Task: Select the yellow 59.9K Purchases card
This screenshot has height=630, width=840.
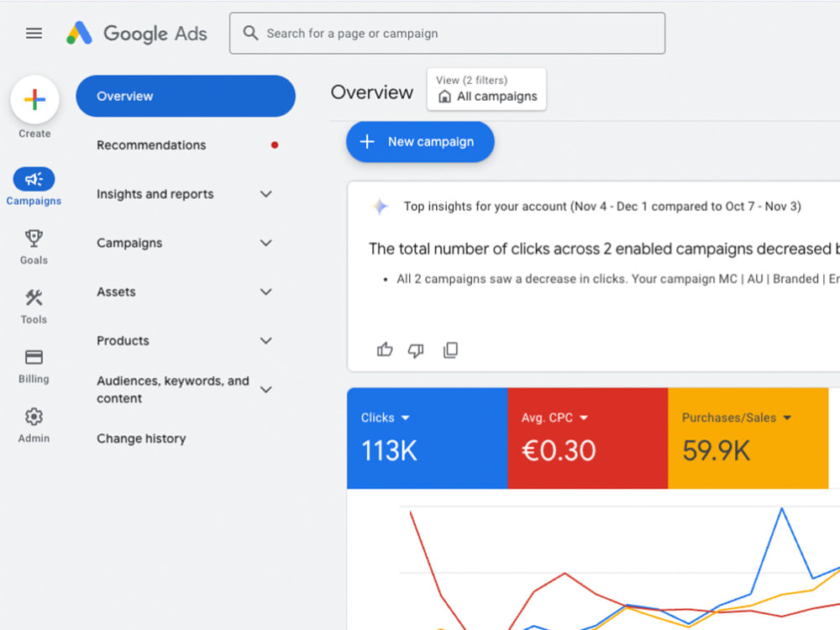Action: click(x=748, y=438)
